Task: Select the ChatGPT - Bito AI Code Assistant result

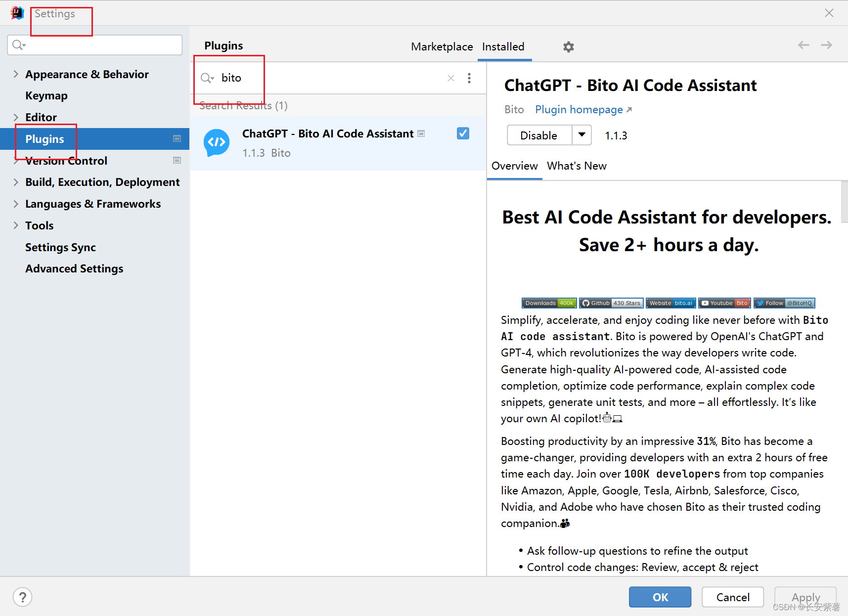Action: 338,143
